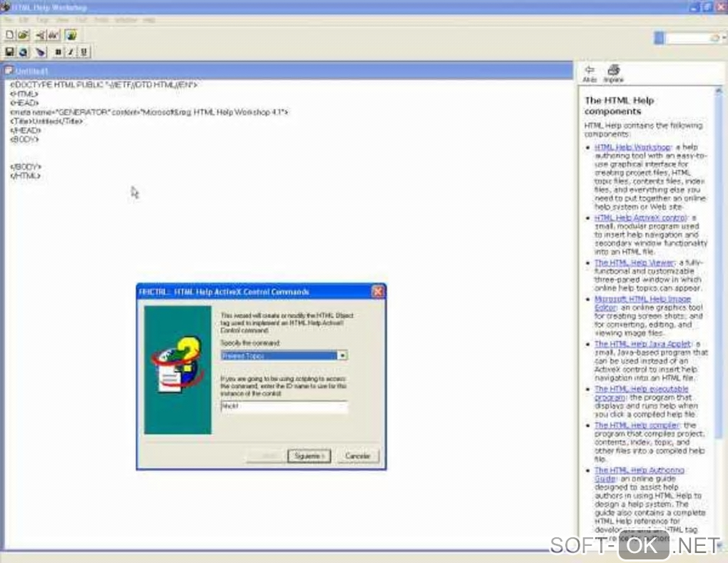Click the purple tag tool icon
Viewport: 728px width, 563px height.
coord(41,52)
